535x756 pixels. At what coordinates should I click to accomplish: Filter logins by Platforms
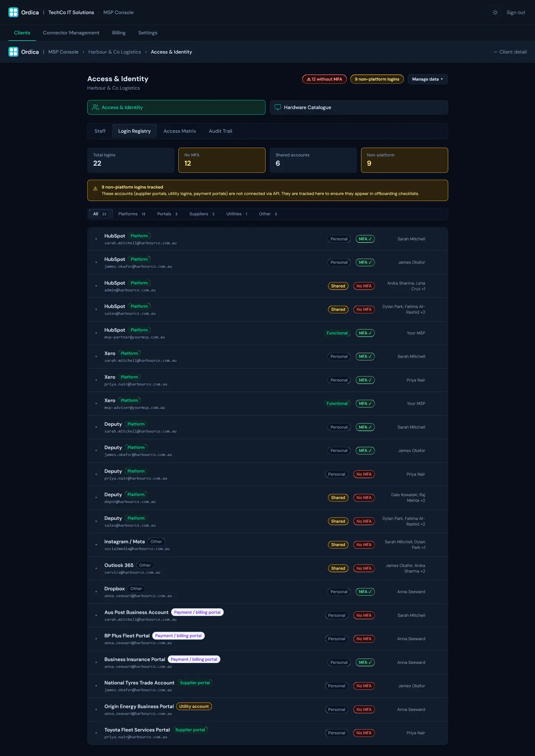[x=132, y=214]
